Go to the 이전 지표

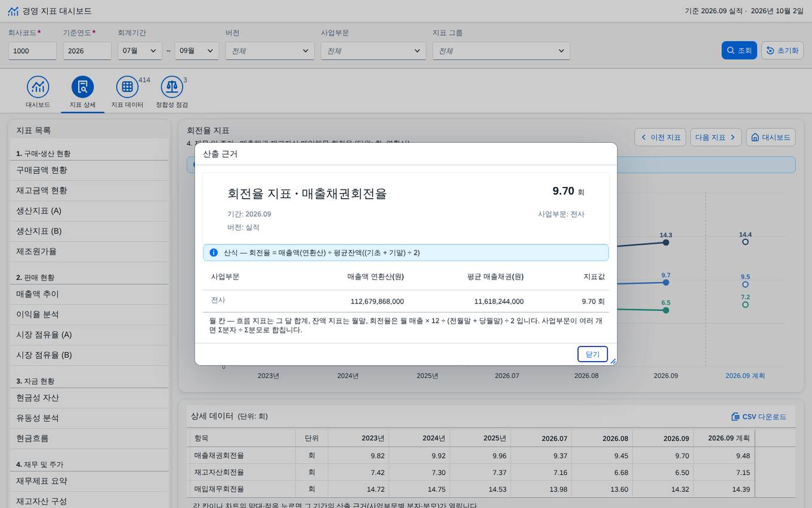(660, 137)
